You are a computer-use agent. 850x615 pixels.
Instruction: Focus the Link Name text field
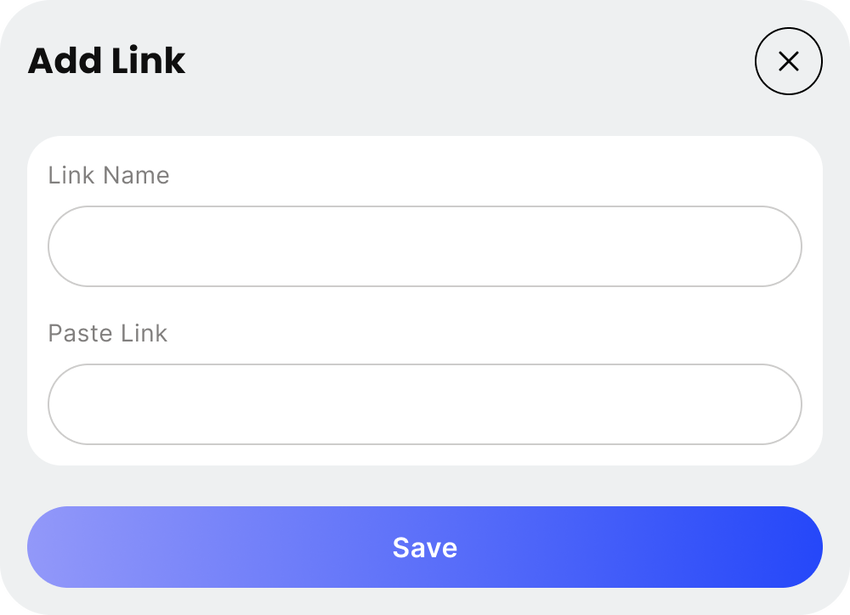point(424,246)
